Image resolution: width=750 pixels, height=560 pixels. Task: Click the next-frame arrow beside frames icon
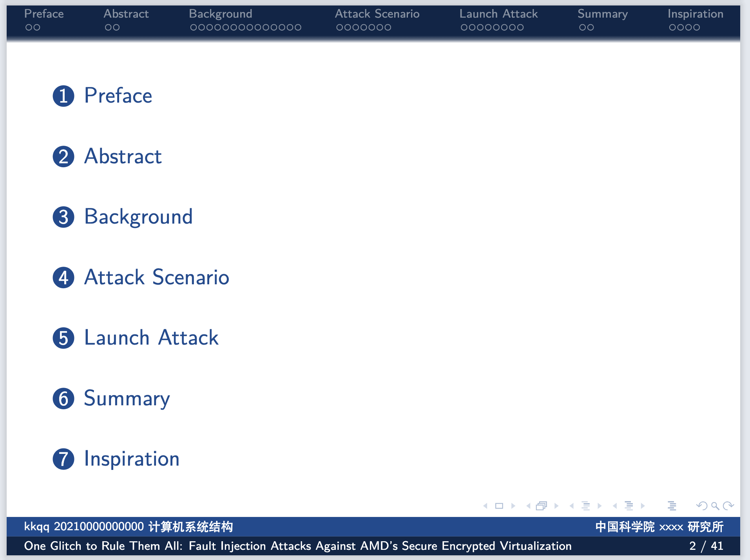(556, 506)
